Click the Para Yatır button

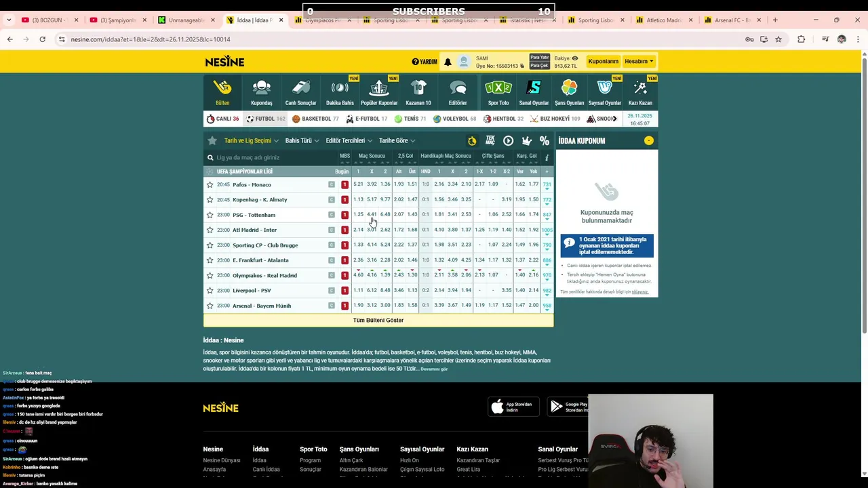coord(539,58)
